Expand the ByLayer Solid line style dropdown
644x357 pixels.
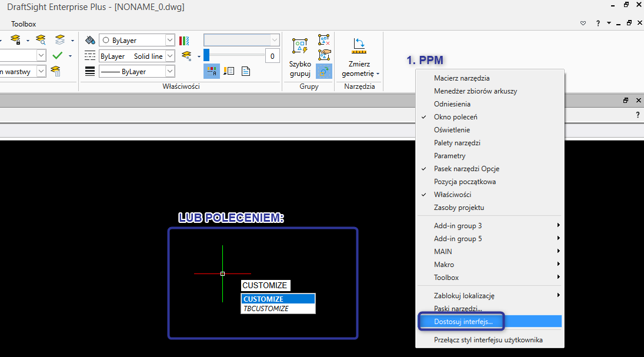click(169, 56)
